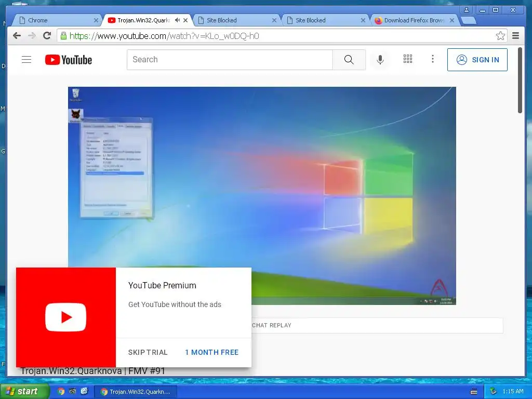The width and height of the screenshot is (532, 399).
Task: Click the third quick launch icon
Action: 84,391
